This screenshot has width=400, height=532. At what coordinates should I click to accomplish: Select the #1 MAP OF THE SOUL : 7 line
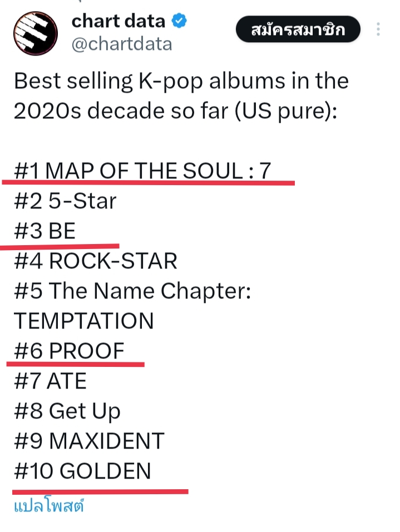tap(142, 171)
